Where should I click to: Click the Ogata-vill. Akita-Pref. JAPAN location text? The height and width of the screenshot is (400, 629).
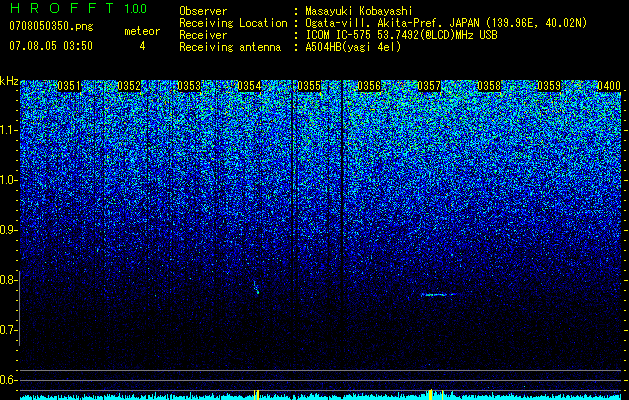(444, 23)
